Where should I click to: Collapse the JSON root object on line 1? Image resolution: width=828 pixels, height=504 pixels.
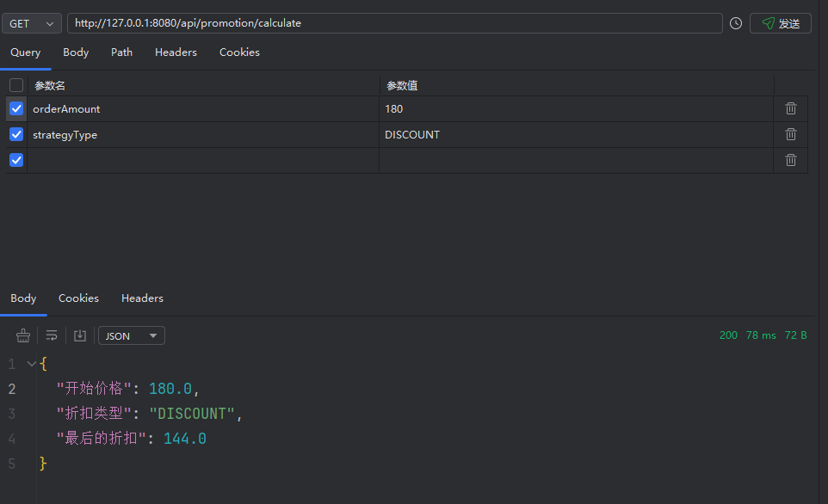(x=32, y=364)
